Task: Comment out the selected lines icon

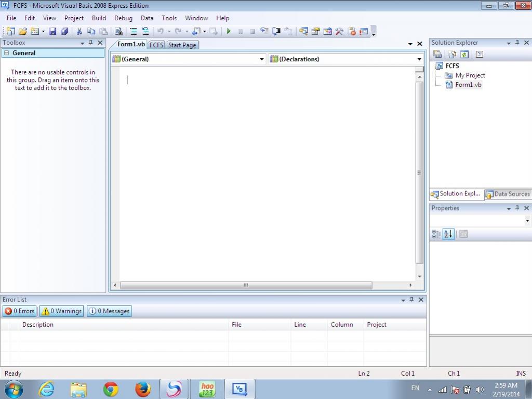Action: pos(134,31)
